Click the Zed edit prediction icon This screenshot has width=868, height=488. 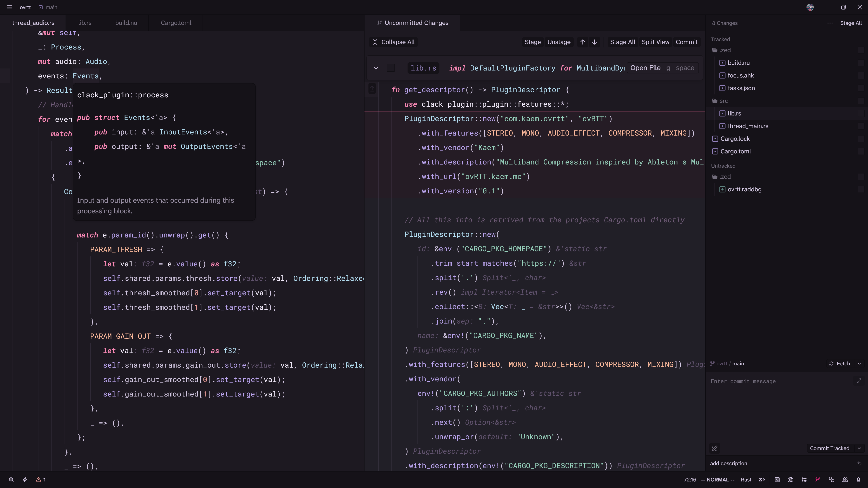coord(762,480)
